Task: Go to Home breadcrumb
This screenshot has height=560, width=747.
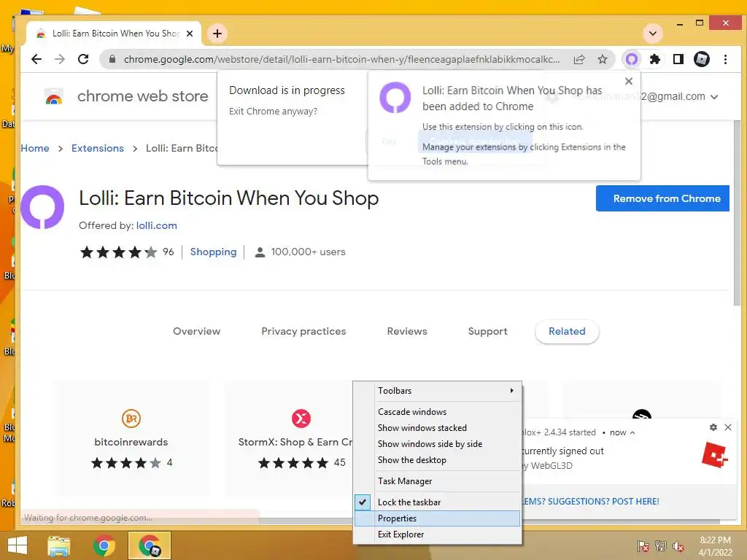Action: [35, 148]
